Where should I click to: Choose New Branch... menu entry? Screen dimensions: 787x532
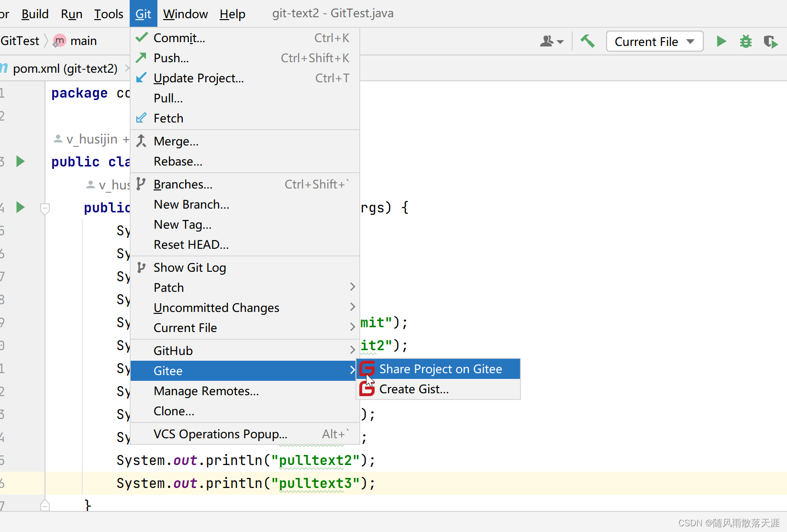(x=244, y=204)
